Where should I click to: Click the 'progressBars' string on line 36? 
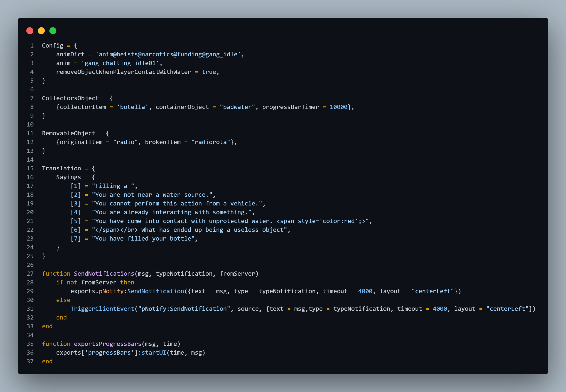pyautogui.click(x=109, y=353)
